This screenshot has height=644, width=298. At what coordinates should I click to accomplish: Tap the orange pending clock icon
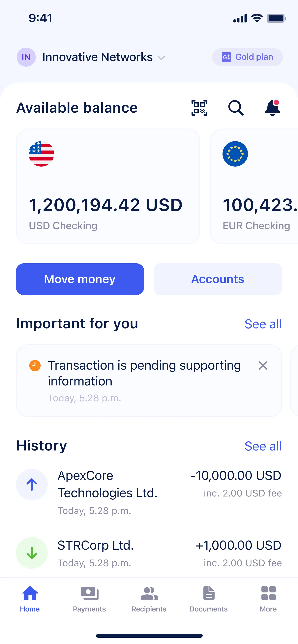coord(35,365)
